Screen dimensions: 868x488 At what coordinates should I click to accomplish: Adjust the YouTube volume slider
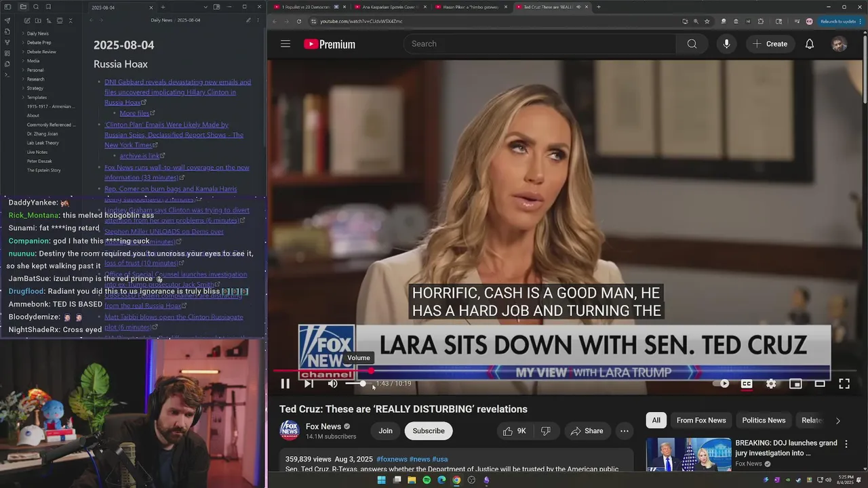(359, 384)
